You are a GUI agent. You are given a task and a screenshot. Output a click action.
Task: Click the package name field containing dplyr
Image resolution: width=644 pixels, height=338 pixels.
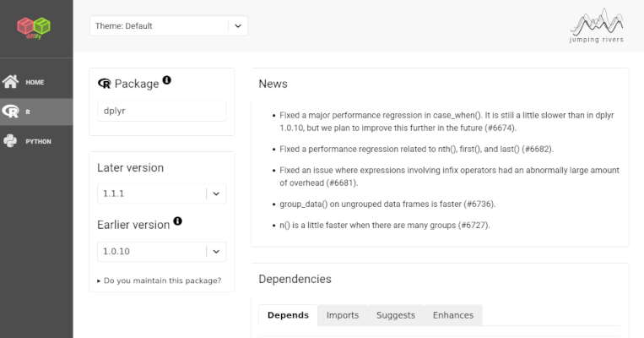point(161,111)
